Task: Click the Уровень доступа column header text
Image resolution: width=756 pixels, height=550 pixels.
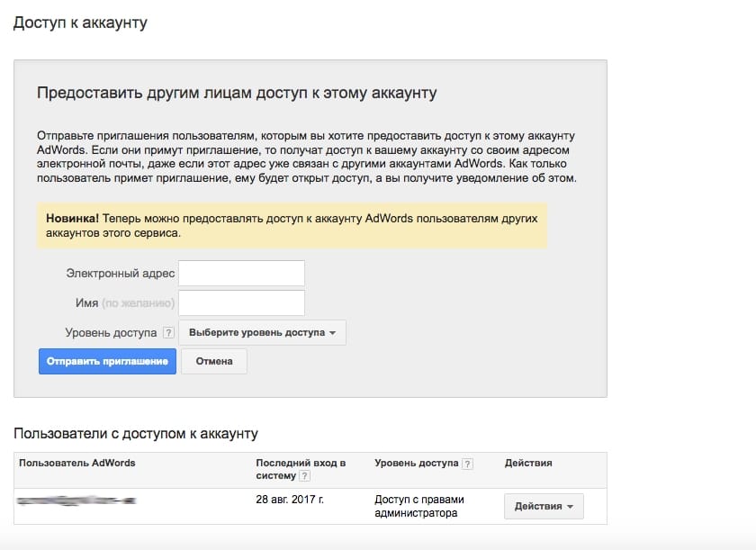Action: 417,464
